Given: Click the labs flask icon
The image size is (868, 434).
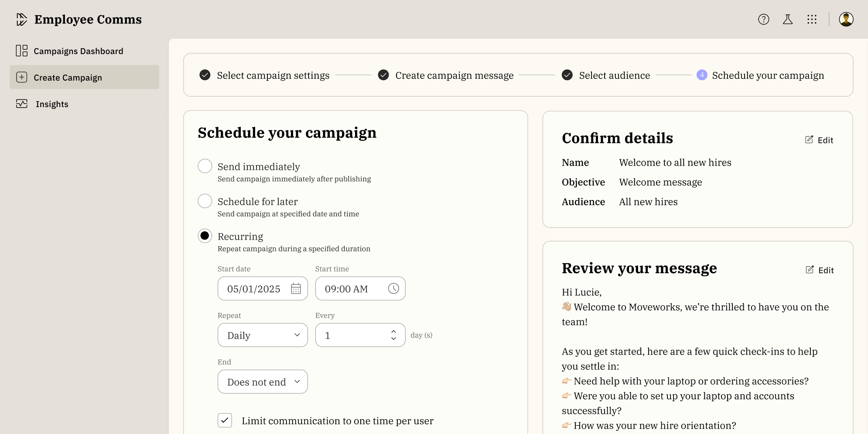Looking at the screenshot, I should tap(787, 19).
